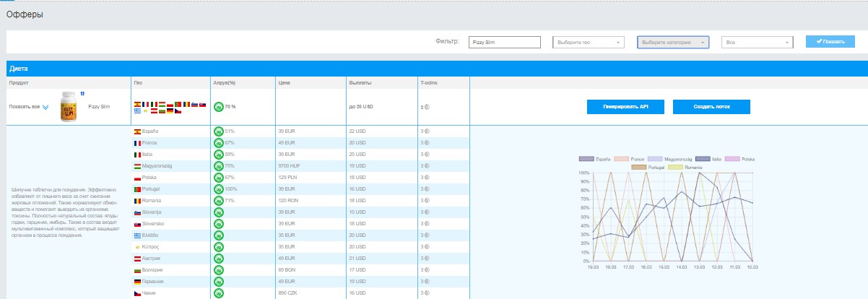Click the 120 RON price cell

[x=287, y=201]
